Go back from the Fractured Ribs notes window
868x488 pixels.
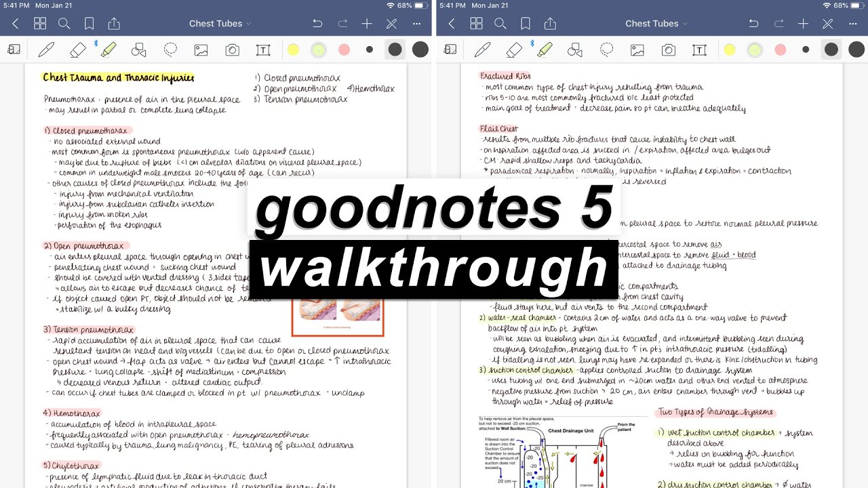pos(451,24)
